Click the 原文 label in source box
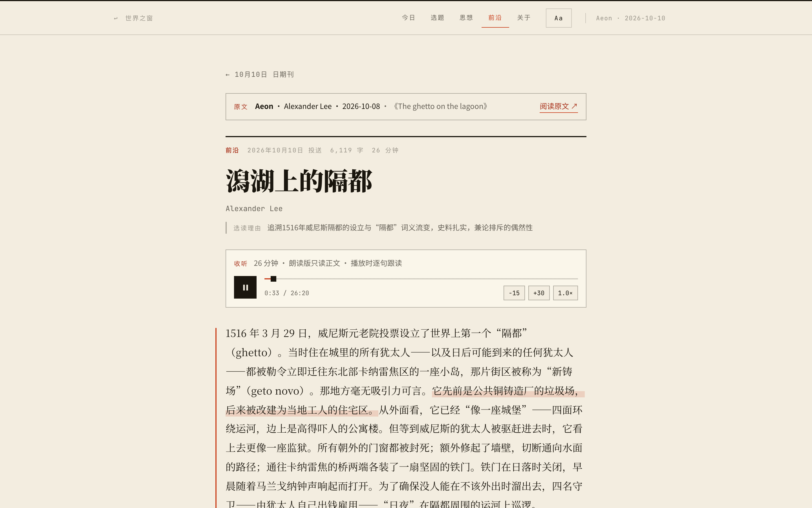This screenshot has height=508, width=812. tap(240, 107)
